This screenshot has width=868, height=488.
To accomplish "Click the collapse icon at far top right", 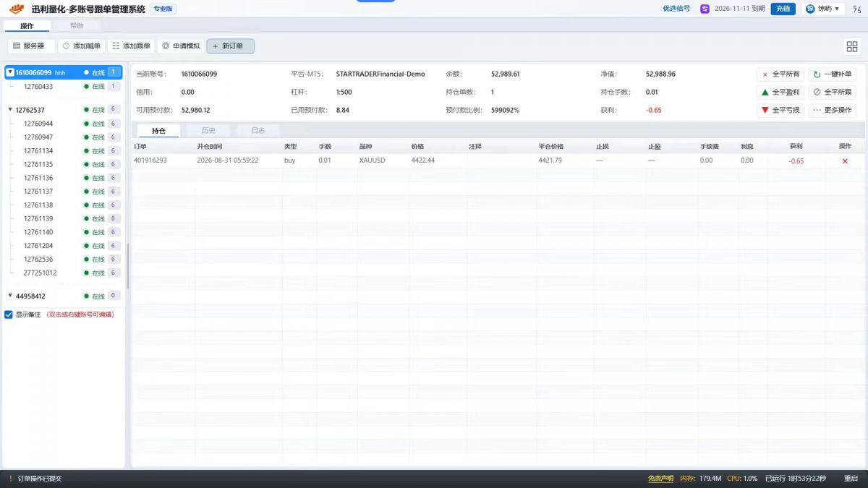I will coord(858,9).
